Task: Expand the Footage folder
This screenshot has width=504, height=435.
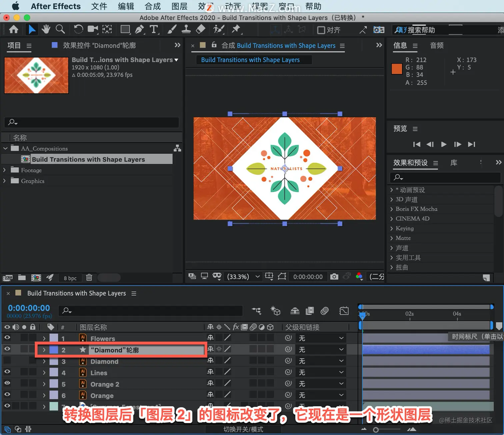Action: coord(4,170)
